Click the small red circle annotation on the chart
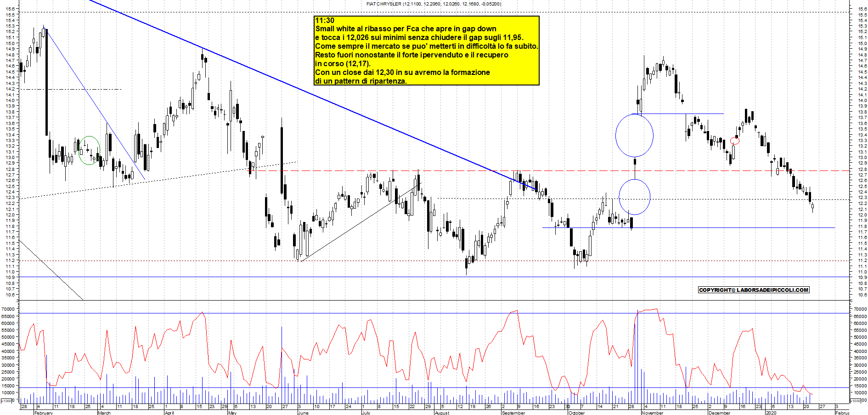 [x=735, y=141]
